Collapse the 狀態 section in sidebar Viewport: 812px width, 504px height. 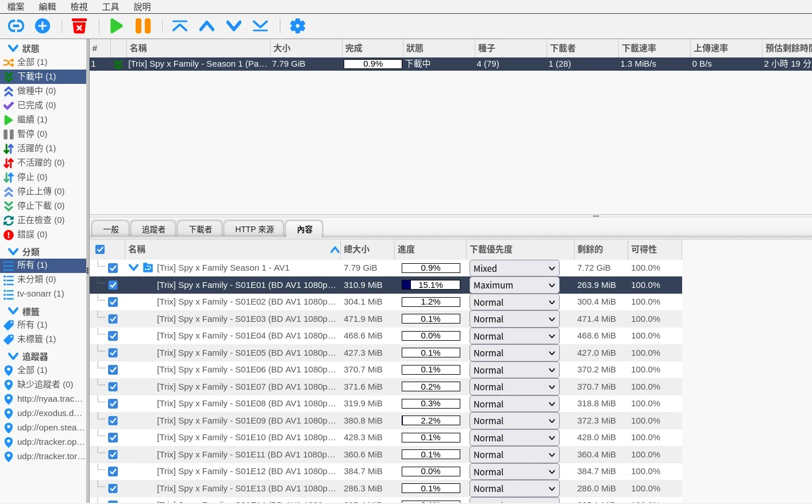[13, 48]
